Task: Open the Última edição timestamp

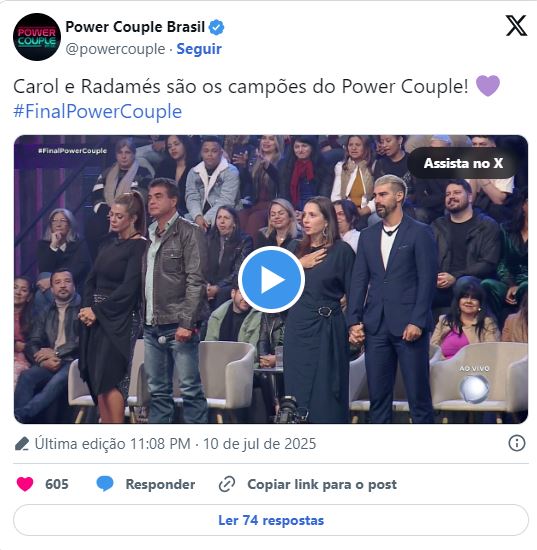Action: click(x=175, y=444)
